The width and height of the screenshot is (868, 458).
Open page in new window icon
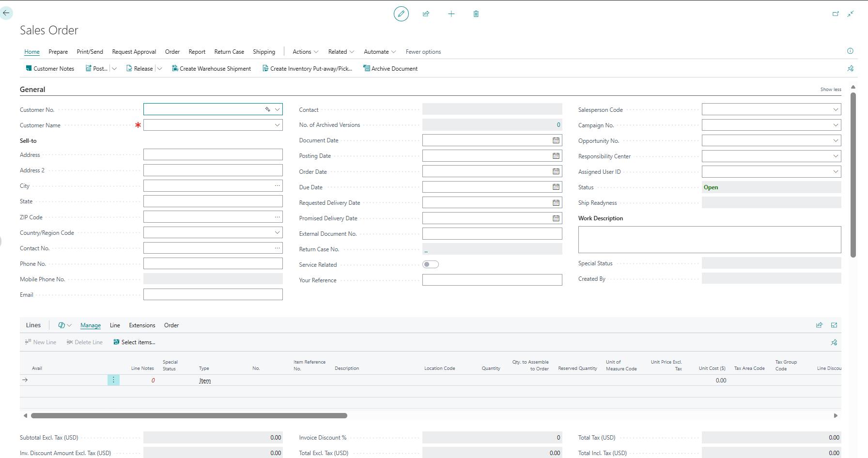(836, 14)
